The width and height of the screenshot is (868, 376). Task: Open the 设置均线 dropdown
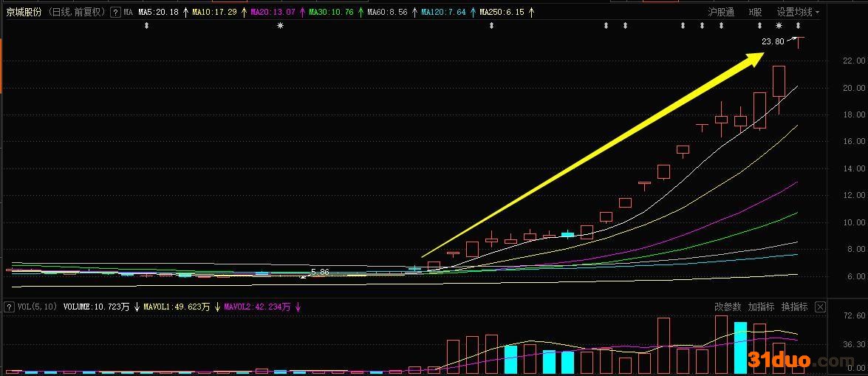(x=798, y=13)
